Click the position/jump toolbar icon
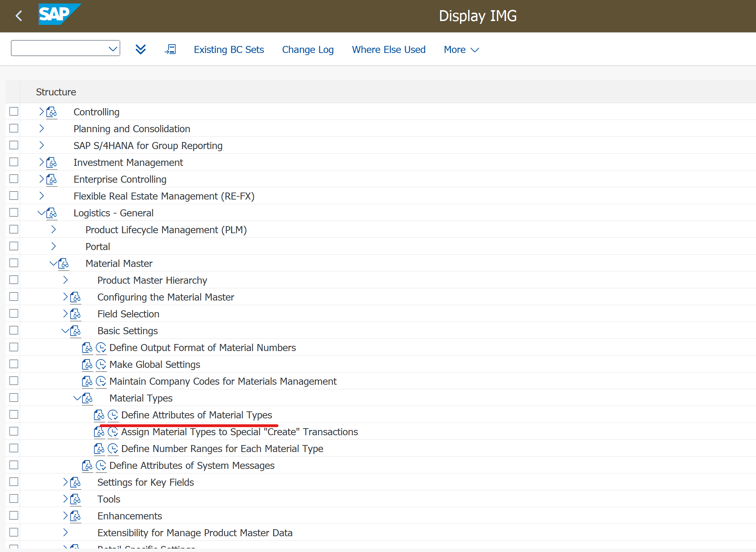 170,49
